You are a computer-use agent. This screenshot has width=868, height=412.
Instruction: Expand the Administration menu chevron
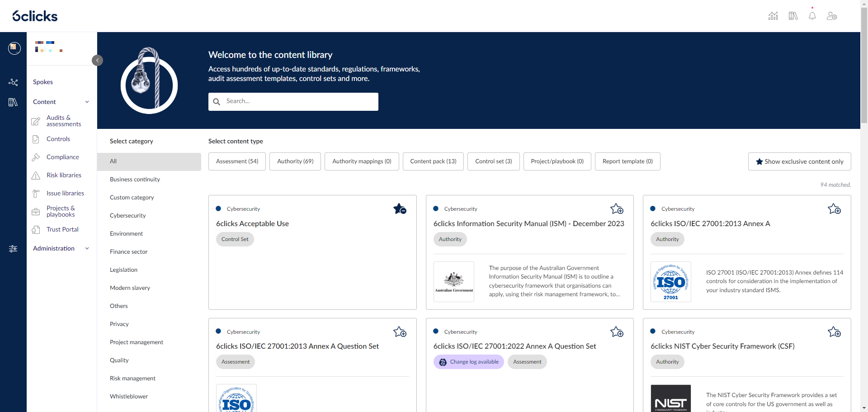tap(87, 249)
